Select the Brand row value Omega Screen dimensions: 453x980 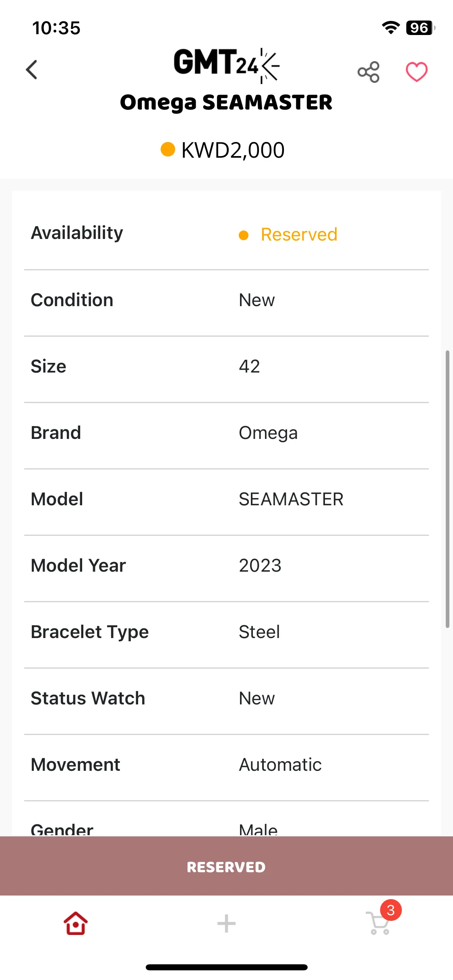(x=268, y=433)
